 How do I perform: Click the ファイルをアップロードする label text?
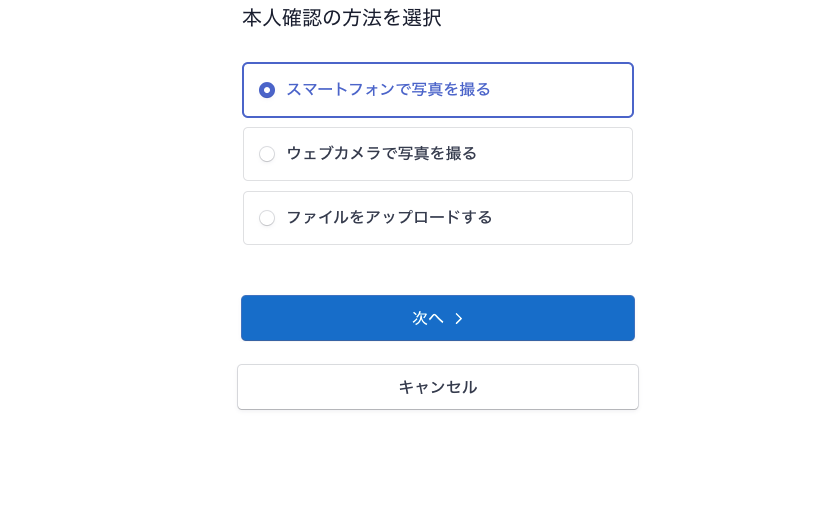[x=389, y=218]
